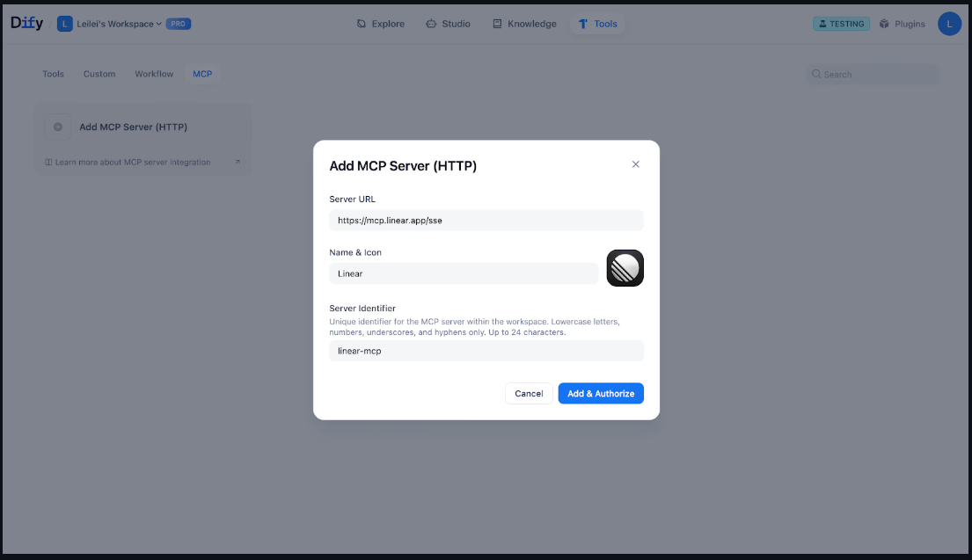Edit the Name field containing Linear
The width and height of the screenshot is (972, 560).
pos(464,273)
